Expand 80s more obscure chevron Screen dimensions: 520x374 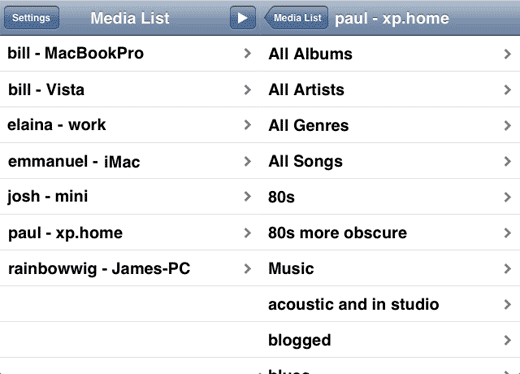pyautogui.click(x=507, y=233)
